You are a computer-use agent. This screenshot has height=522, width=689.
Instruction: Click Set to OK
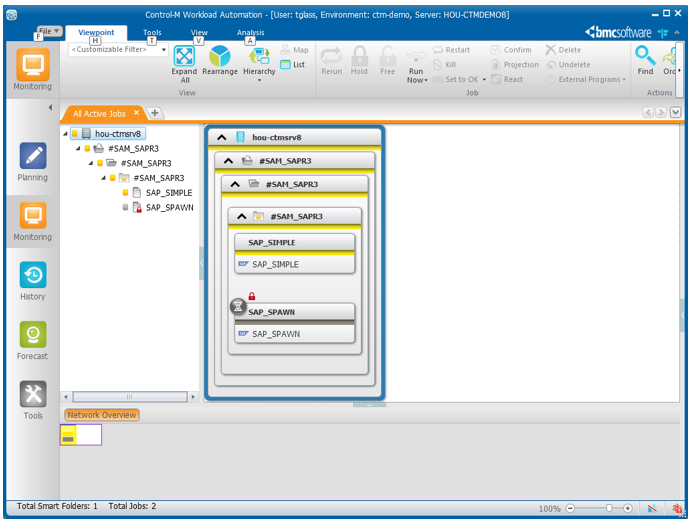coord(456,80)
